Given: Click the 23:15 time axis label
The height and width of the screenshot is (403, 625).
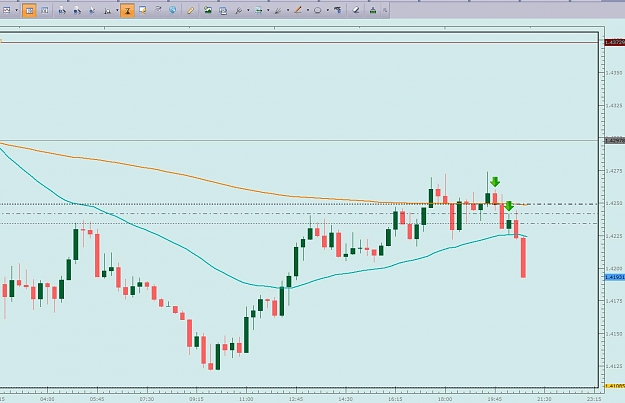Looking at the screenshot, I should (594, 399).
